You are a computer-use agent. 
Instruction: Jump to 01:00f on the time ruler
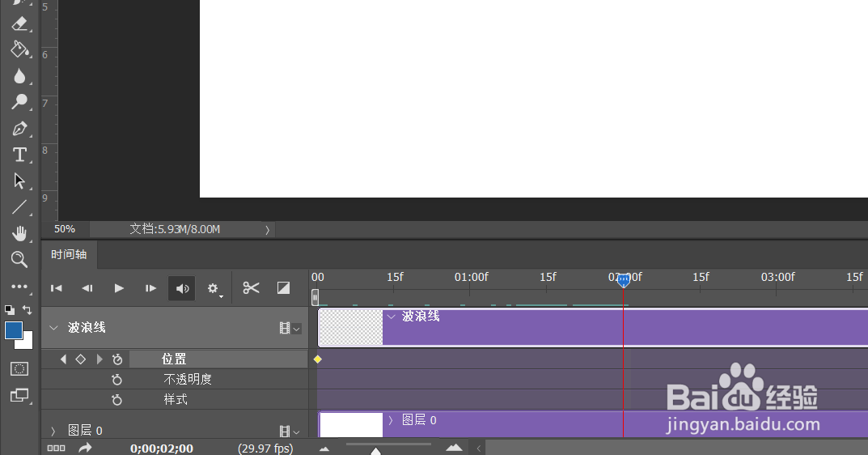(471, 277)
